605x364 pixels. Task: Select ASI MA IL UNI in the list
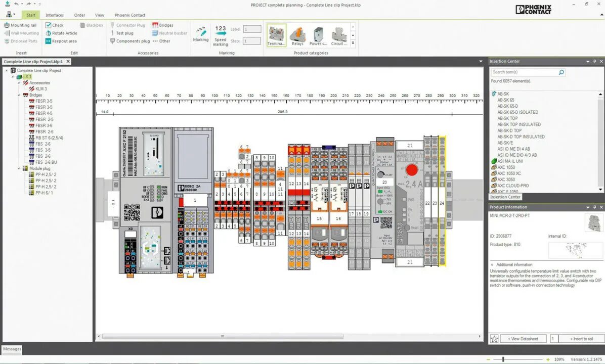pyautogui.click(x=510, y=161)
